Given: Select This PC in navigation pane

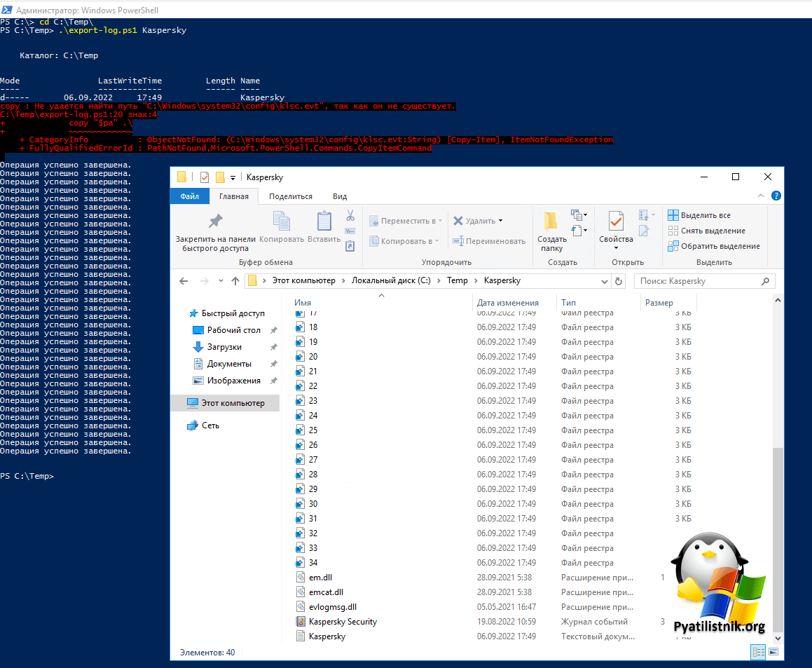Looking at the screenshot, I should (233, 403).
